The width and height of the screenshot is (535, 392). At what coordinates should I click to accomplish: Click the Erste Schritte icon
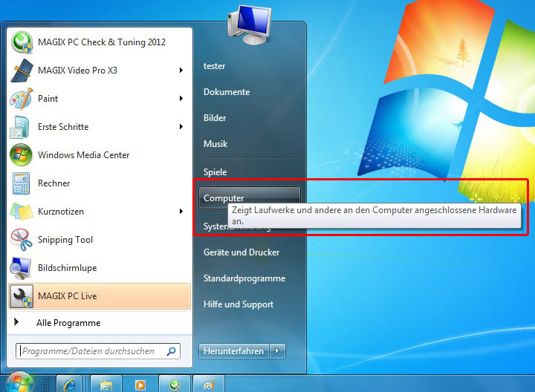point(21,127)
